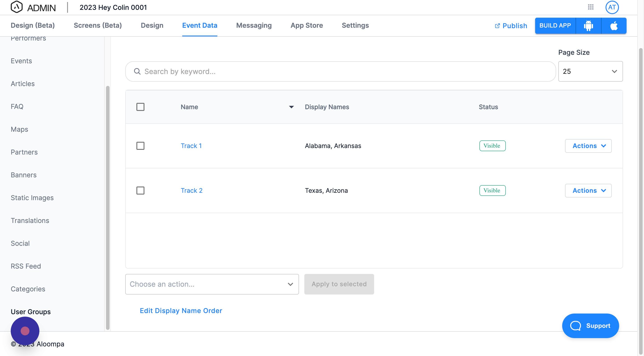Select the Event Data tab
644x356 pixels.
[200, 25]
